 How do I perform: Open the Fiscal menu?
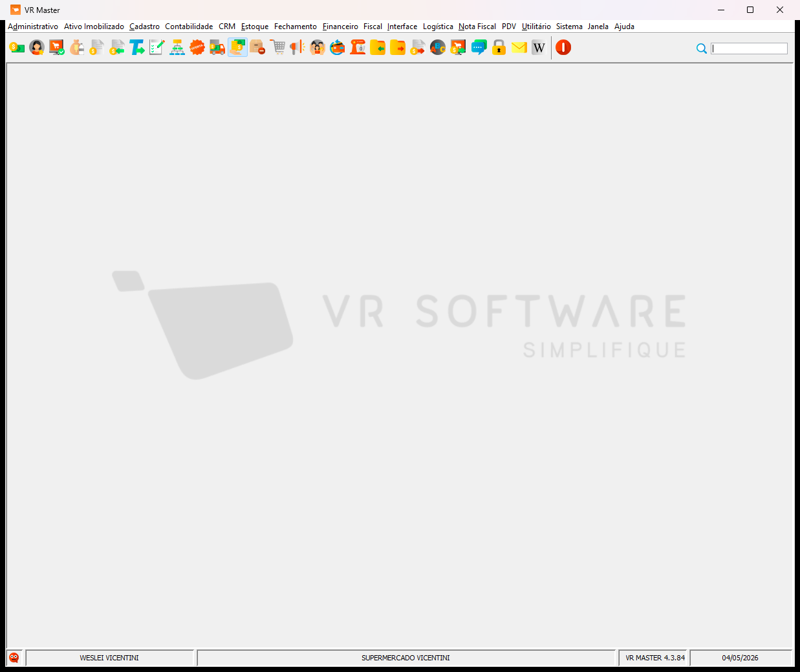point(373,27)
